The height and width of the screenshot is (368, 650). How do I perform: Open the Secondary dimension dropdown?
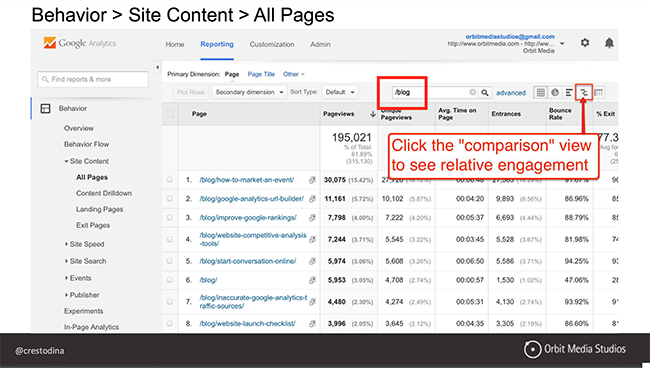coord(249,92)
